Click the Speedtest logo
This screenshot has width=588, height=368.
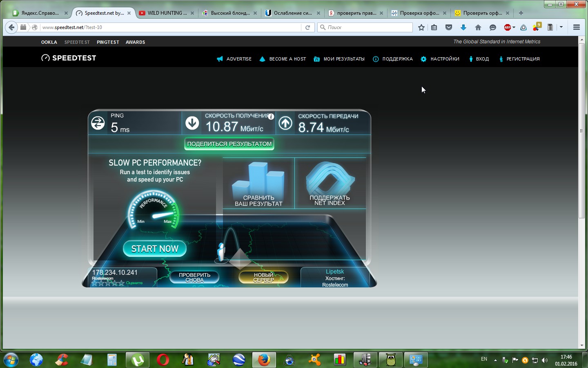(69, 58)
